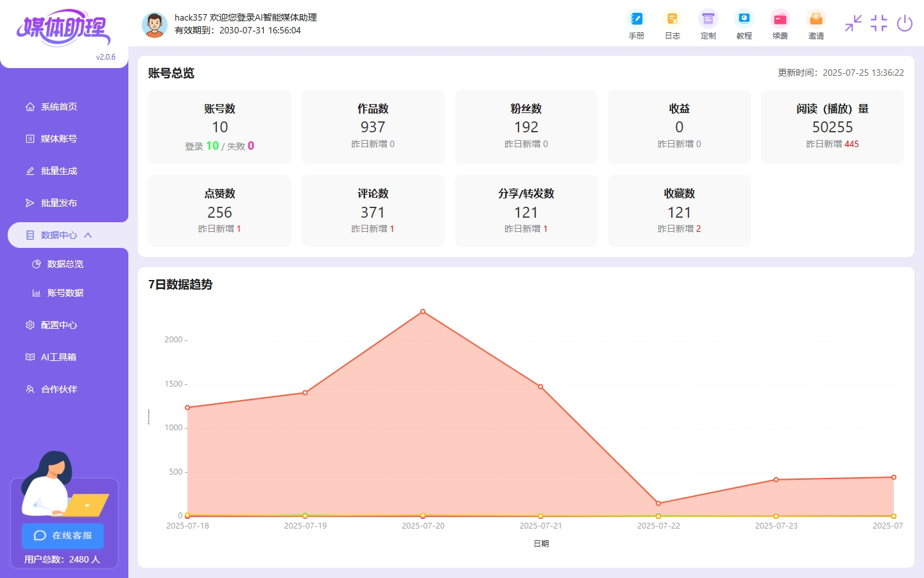Screen dimensions: 924x578
Task: View the 日志 log icon
Action: tap(672, 24)
